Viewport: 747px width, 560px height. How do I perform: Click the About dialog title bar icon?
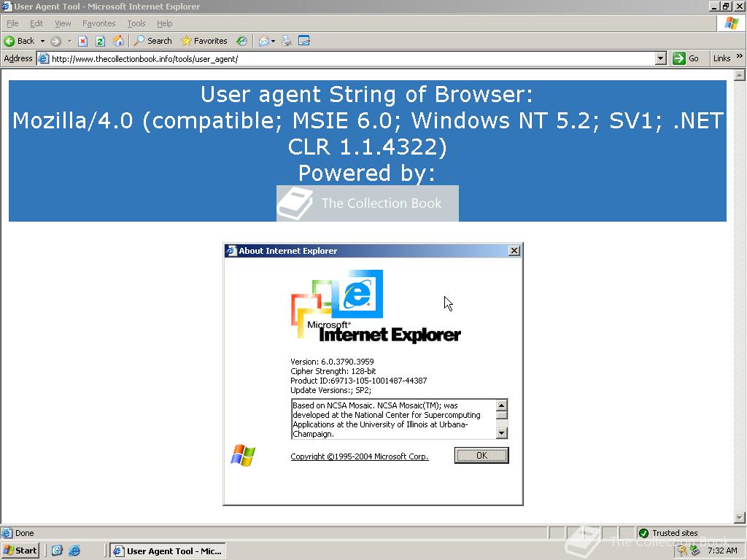[231, 251]
